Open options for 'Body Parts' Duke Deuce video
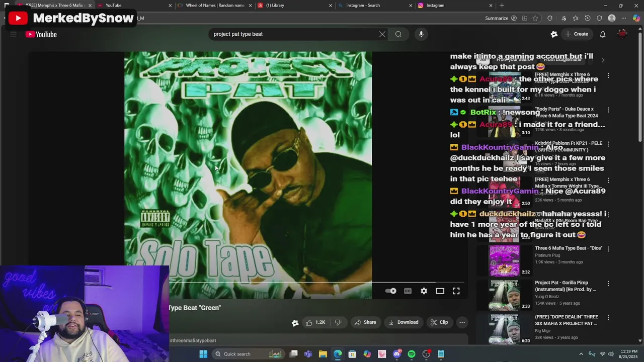Image resolution: width=644 pixels, height=362 pixels. (608, 110)
